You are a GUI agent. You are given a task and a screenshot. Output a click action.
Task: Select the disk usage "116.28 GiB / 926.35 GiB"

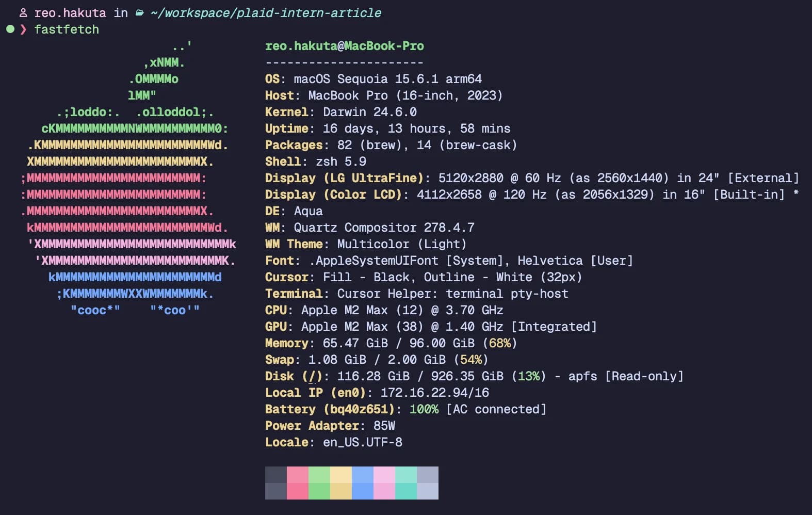pos(420,376)
